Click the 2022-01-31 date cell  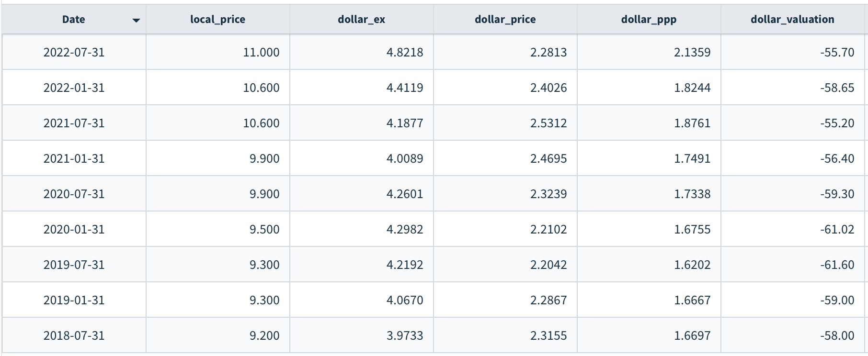click(74, 88)
